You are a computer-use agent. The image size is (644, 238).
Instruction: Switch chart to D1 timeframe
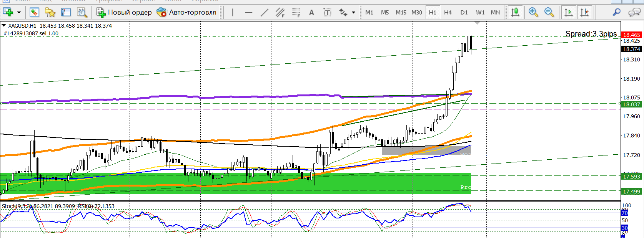[464, 12]
